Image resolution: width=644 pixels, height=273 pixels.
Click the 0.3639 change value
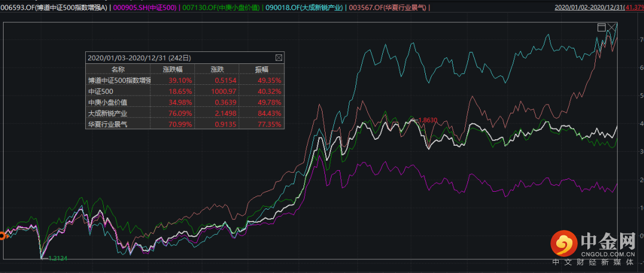[226, 103]
